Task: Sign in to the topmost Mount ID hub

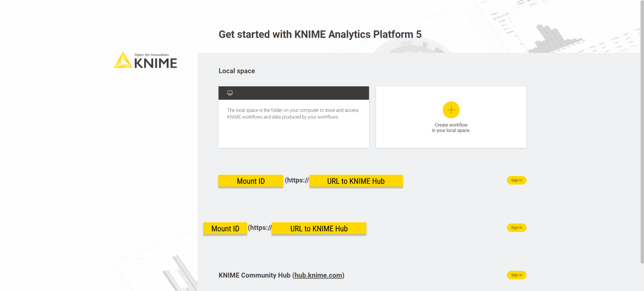Action: click(516, 180)
